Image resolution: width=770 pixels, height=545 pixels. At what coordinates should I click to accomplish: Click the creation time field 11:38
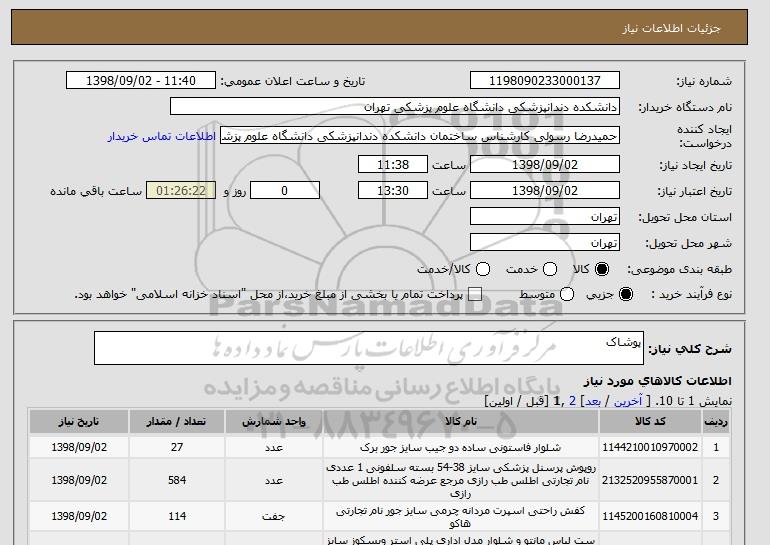point(393,164)
